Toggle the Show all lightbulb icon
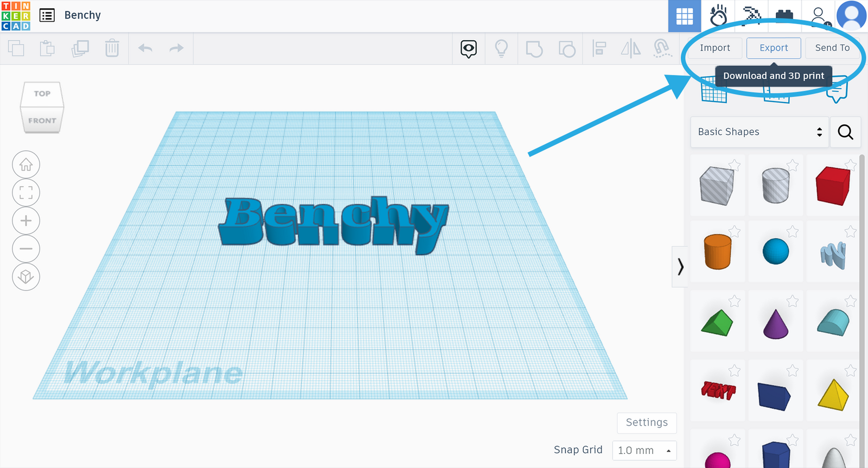 coord(501,48)
